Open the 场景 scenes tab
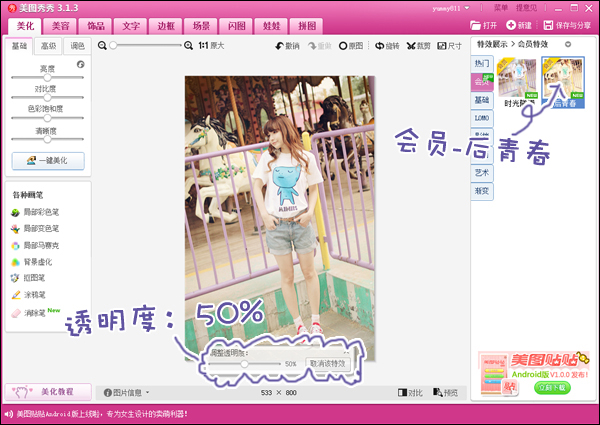The width and height of the screenshot is (600, 425). click(201, 26)
